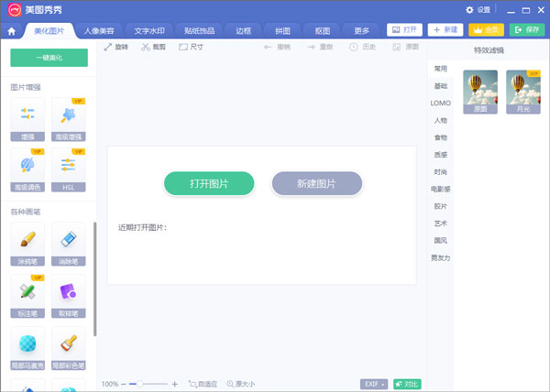The height and width of the screenshot is (392, 550).
Task: Select the 人物 filter category
Action: point(441,120)
